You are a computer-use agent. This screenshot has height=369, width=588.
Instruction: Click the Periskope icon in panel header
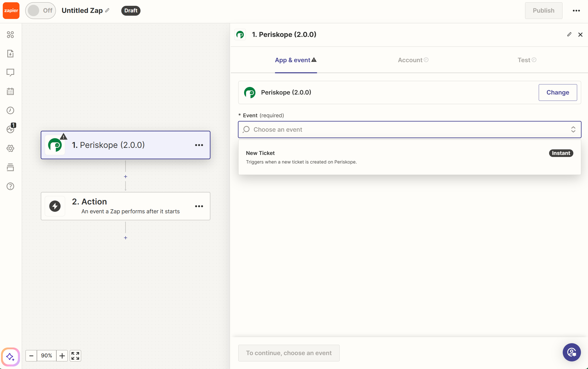[x=240, y=35]
